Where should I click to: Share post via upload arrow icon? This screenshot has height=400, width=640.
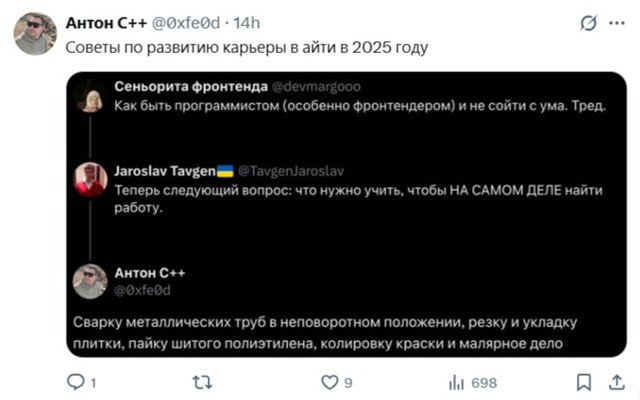[x=617, y=382]
